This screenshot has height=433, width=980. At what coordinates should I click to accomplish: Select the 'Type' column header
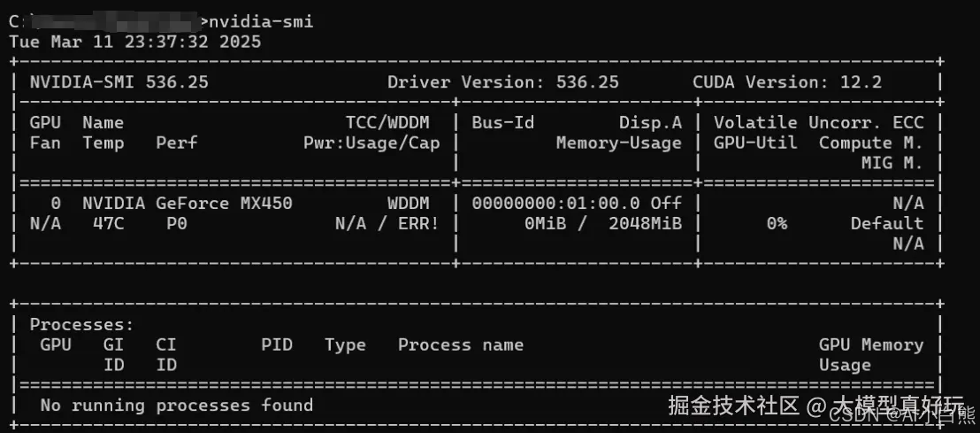(x=345, y=345)
